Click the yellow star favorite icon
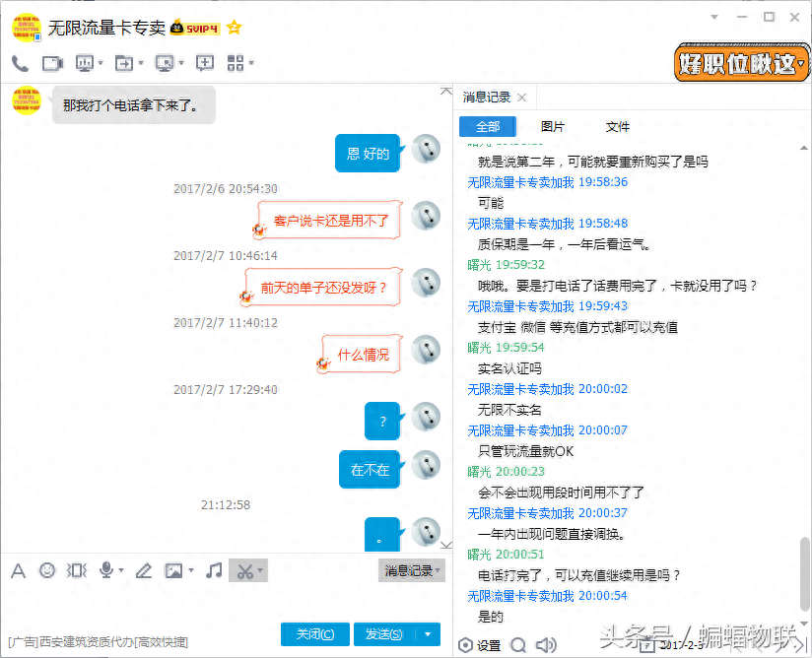The image size is (812, 658). [x=235, y=27]
